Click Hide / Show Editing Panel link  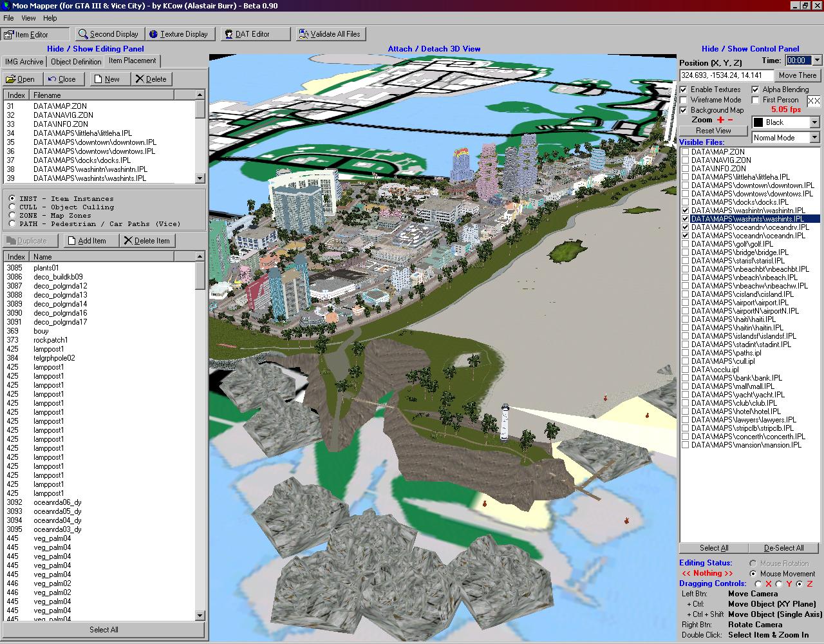point(95,49)
